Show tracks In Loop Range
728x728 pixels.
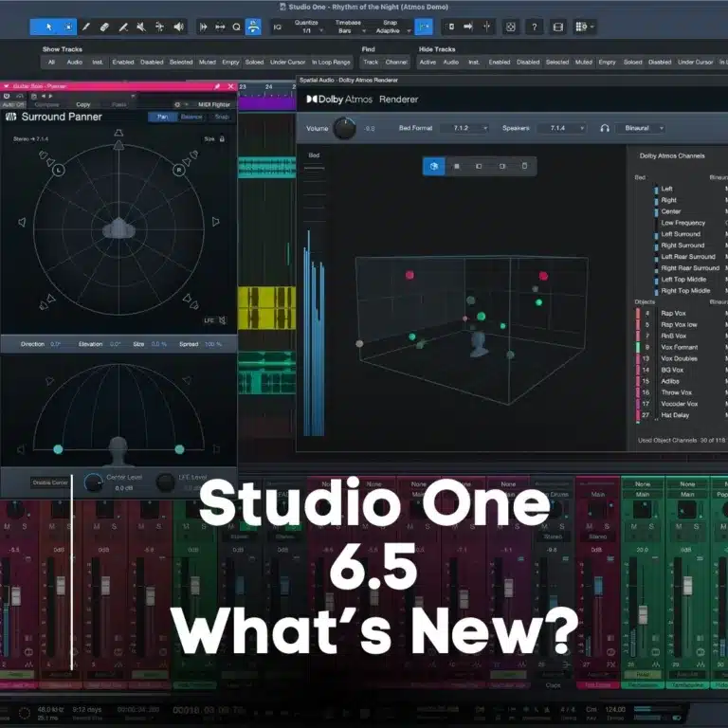point(331,62)
